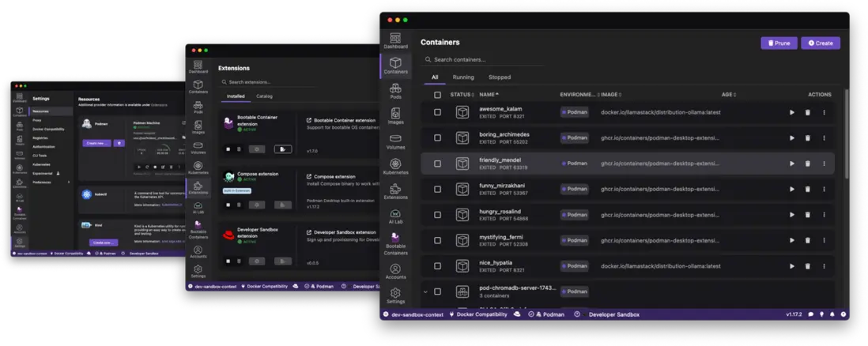Click version v1.17.2 in status bar
This screenshot has height=346, width=868.
click(794, 314)
